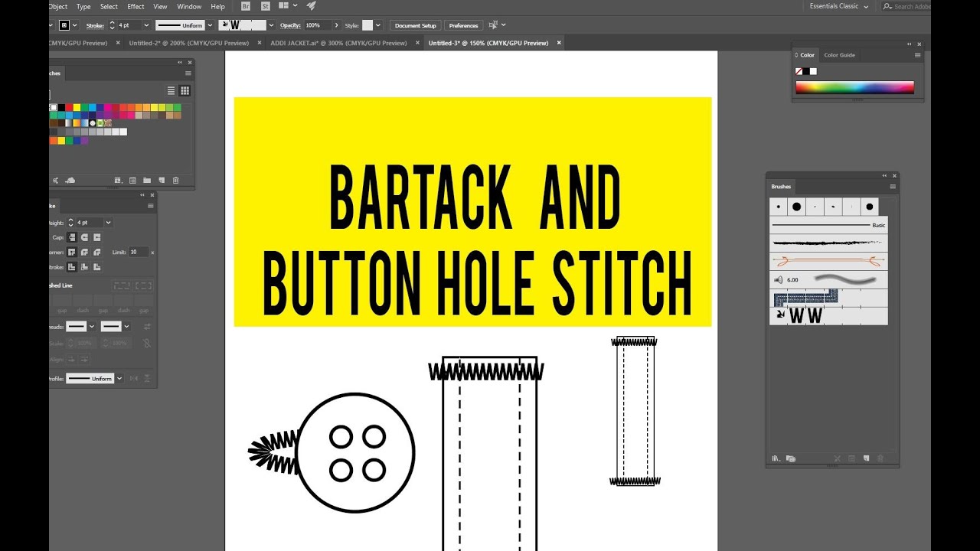Click the Opacity 100% input field
Viewport: 980px width, 551px height.
(x=317, y=25)
